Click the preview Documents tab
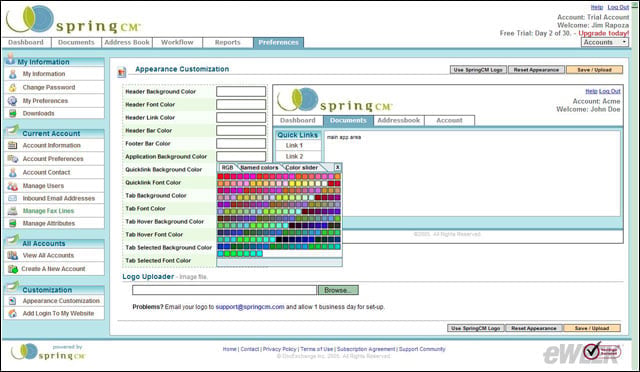Image resolution: width=640 pixels, height=372 pixels. pos(348,120)
